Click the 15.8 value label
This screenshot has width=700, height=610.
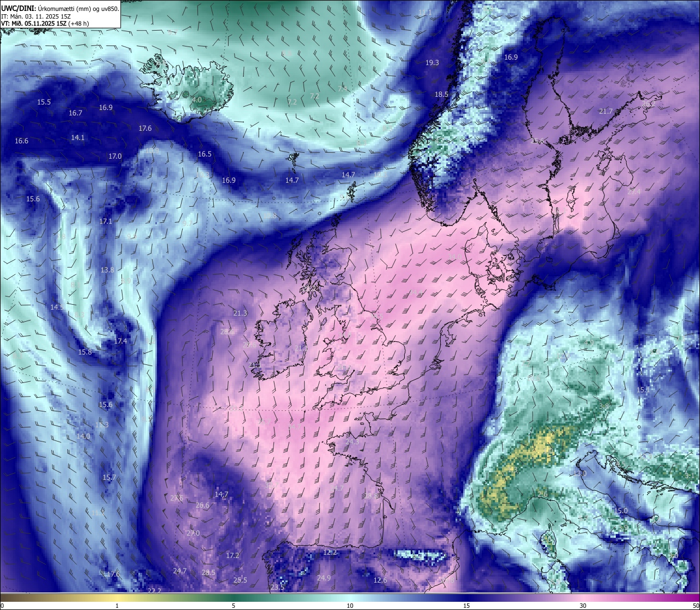[x=85, y=352]
